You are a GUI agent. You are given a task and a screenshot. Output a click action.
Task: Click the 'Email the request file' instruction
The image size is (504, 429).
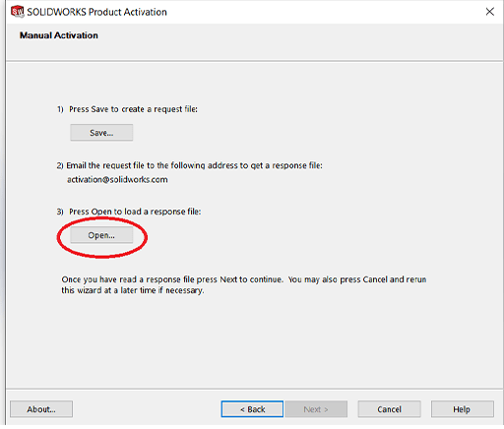(x=194, y=165)
